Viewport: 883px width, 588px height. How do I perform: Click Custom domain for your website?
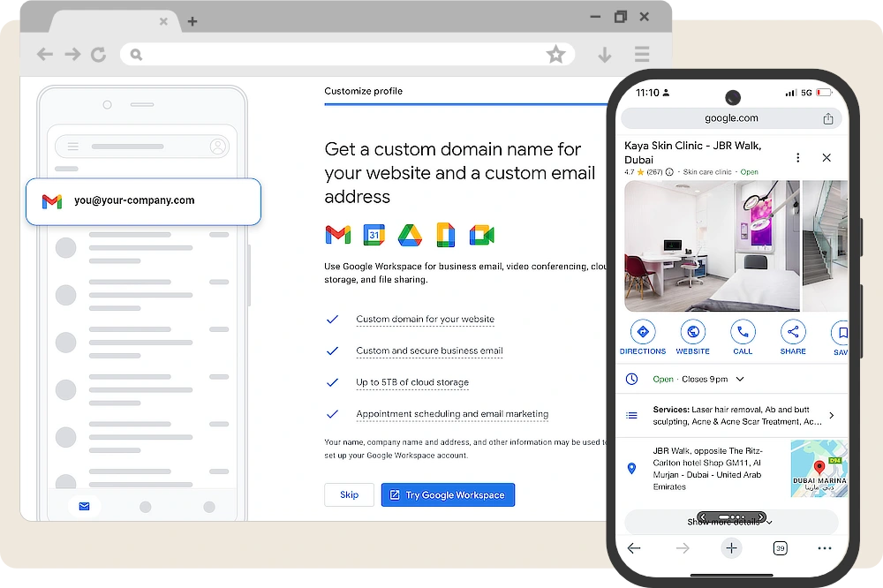click(426, 319)
